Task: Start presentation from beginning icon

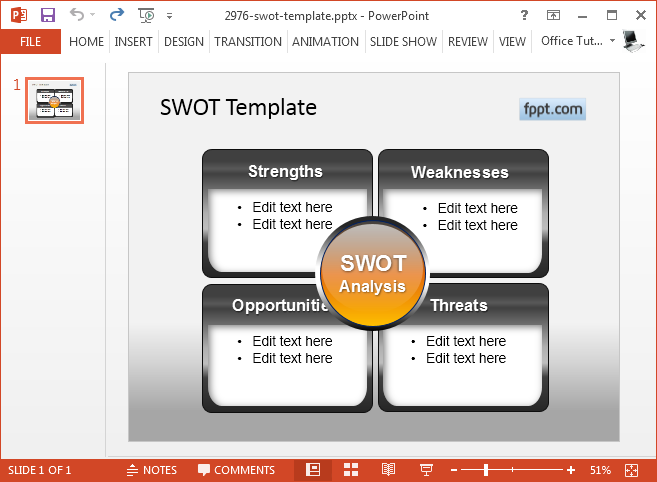Action: tap(147, 15)
